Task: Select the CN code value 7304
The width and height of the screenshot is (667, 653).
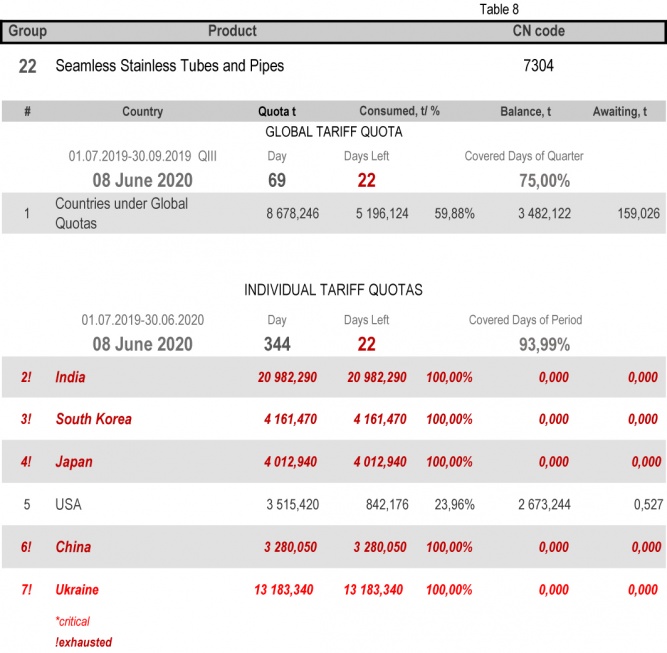Action: pyautogui.click(x=538, y=66)
